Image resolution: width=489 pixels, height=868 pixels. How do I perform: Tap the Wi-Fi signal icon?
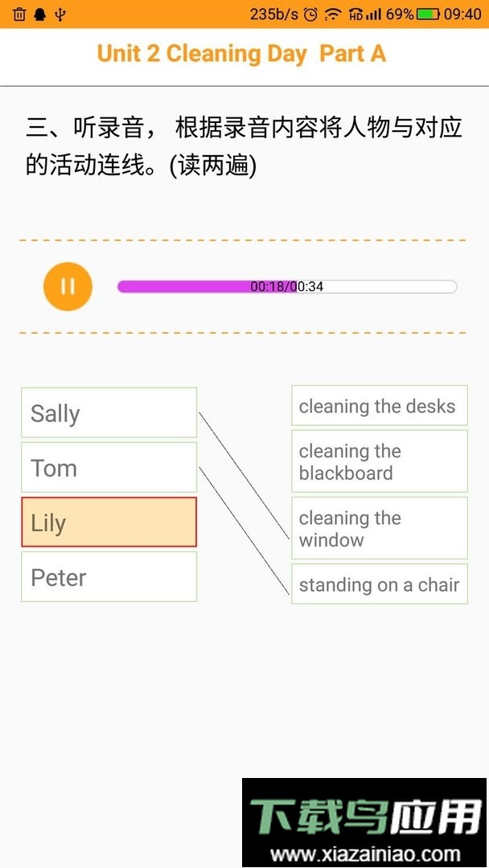[332, 14]
